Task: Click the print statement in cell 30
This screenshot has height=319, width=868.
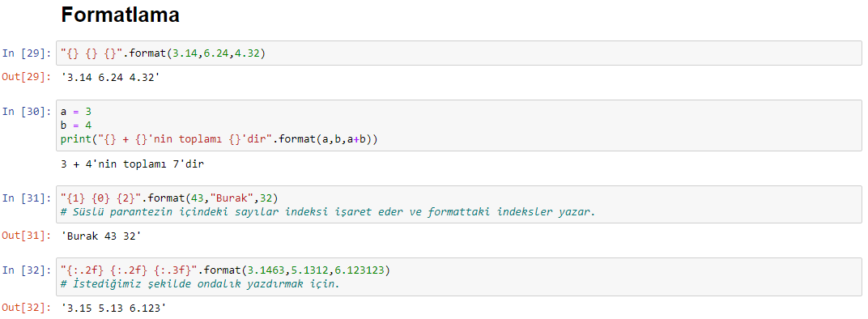Action: tap(219, 139)
